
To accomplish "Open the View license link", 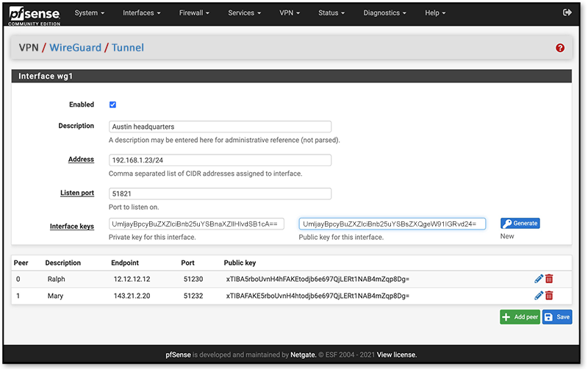I will tap(398, 355).
